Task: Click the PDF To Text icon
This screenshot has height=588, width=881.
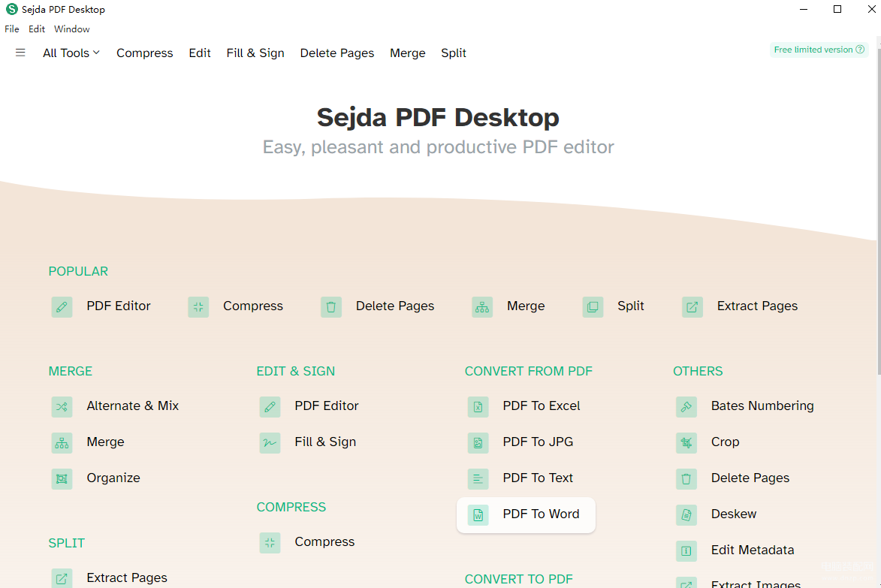Action: [478, 479]
